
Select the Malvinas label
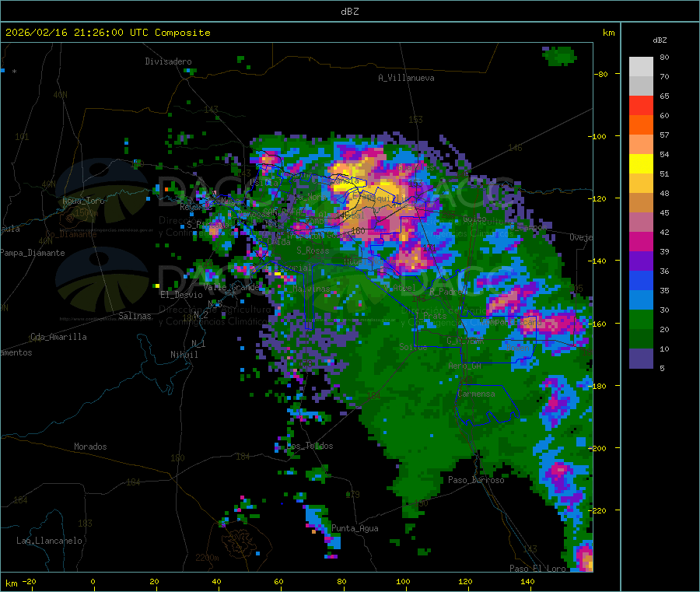tap(311, 289)
